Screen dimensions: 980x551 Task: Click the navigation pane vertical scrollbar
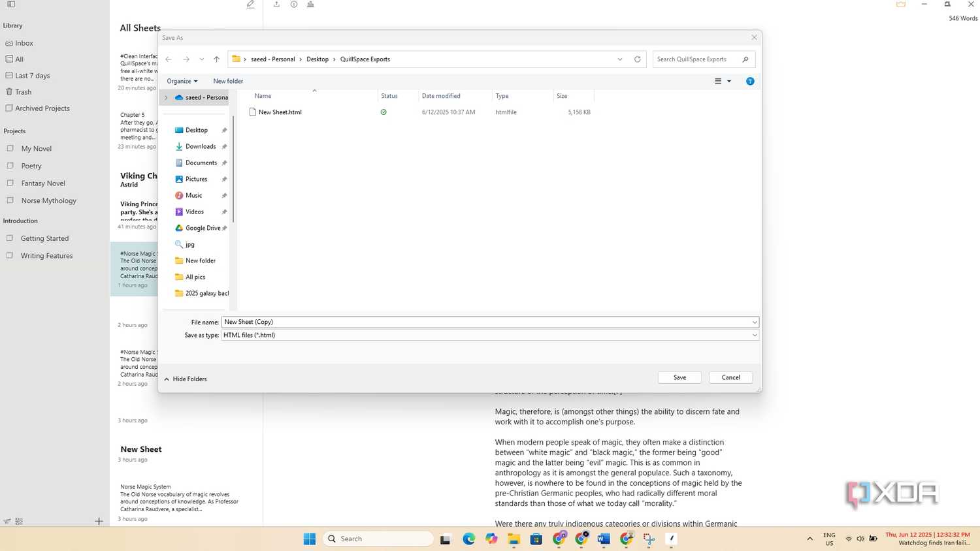pyautogui.click(x=233, y=168)
